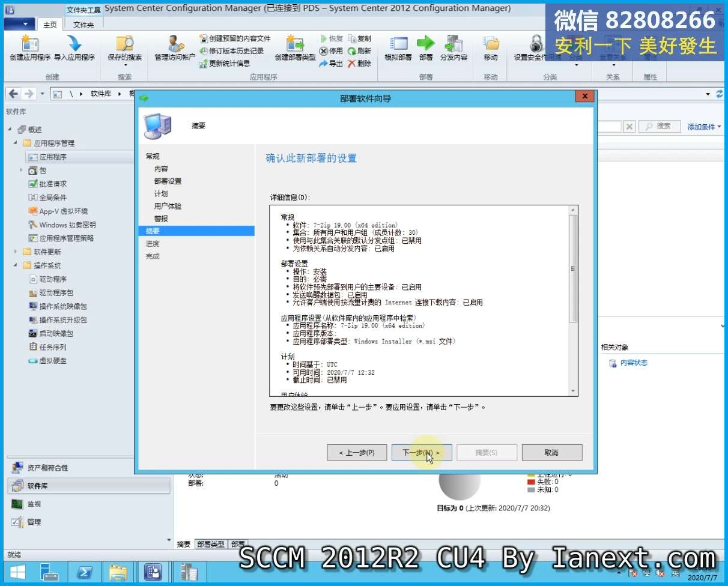Collapse the 应用程序管理 folder node
Viewport: 728px width, 586px height.
coord(16,143)
